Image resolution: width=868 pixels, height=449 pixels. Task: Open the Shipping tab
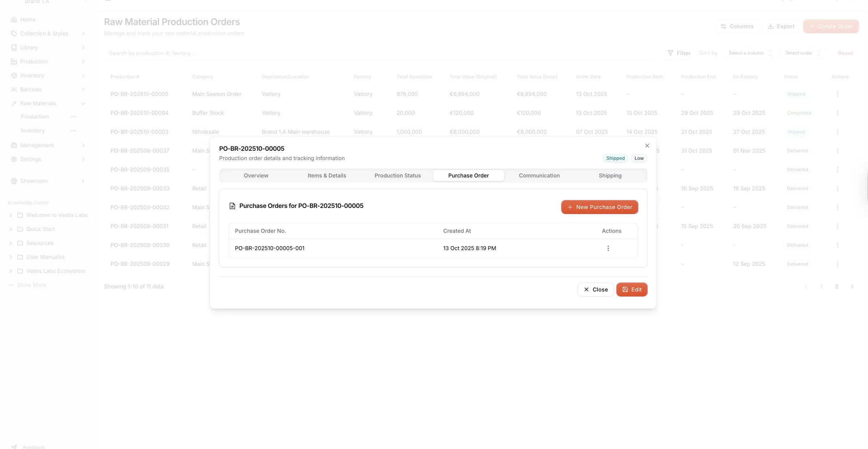click(x=610, y=176)
